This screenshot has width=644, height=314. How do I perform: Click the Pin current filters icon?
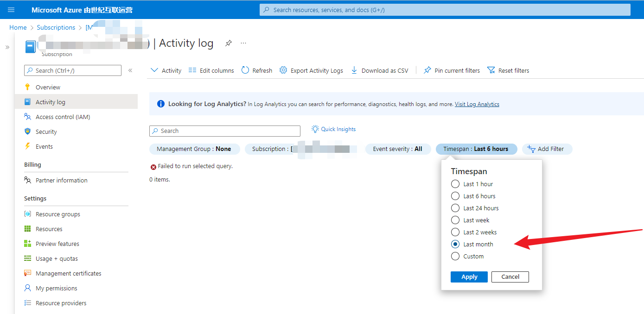point(427,70)
